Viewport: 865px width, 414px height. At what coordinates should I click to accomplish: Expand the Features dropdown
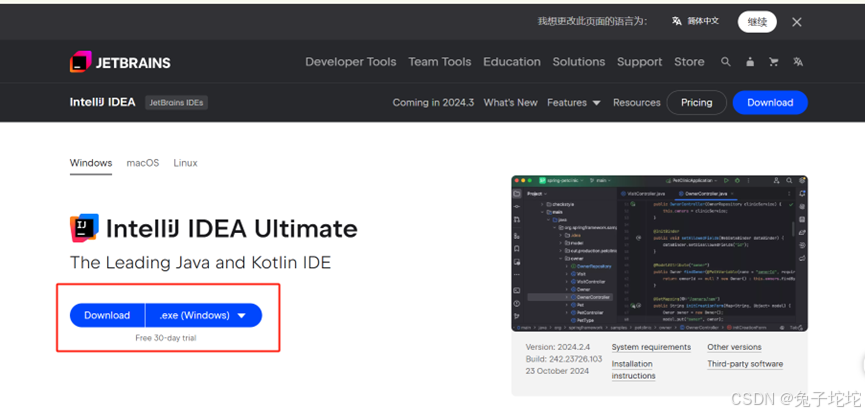574,103
